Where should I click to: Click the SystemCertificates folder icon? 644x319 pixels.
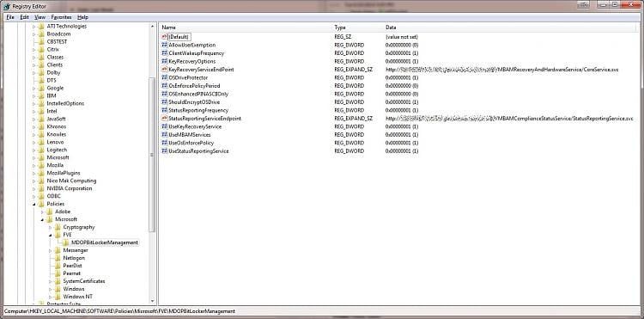(58, 281)
